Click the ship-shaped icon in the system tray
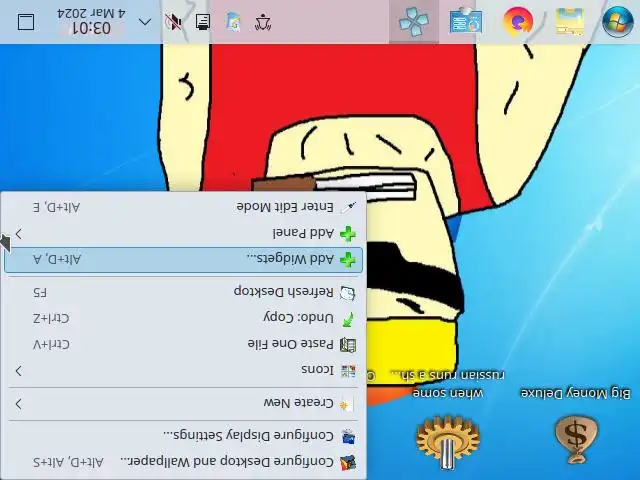 click(x=263, y=22)
